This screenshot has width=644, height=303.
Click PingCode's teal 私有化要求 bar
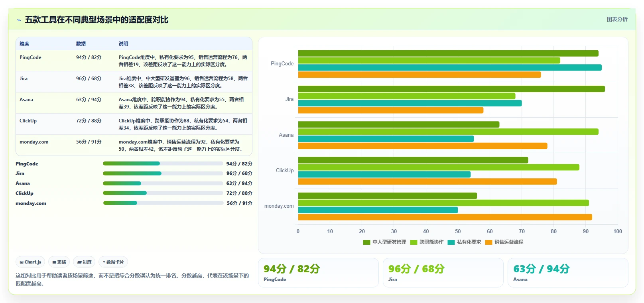450,68
